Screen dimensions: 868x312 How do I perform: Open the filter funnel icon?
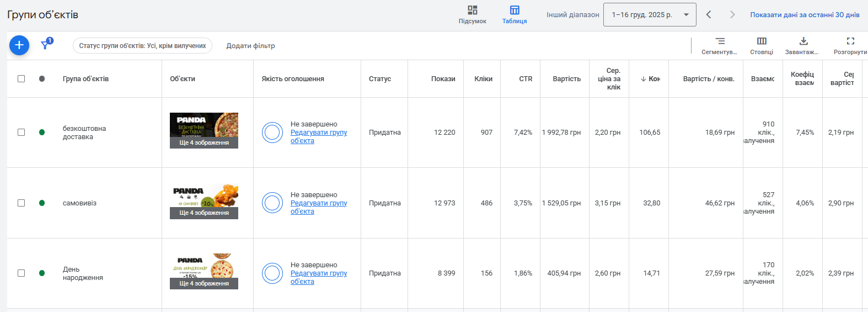(x=46, y=45)
